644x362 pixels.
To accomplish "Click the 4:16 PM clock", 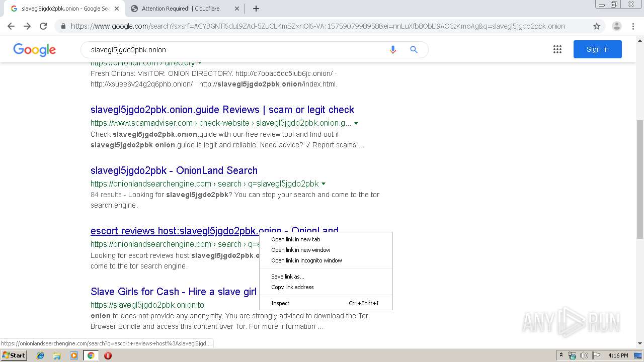I will click(x=618, y=355).
